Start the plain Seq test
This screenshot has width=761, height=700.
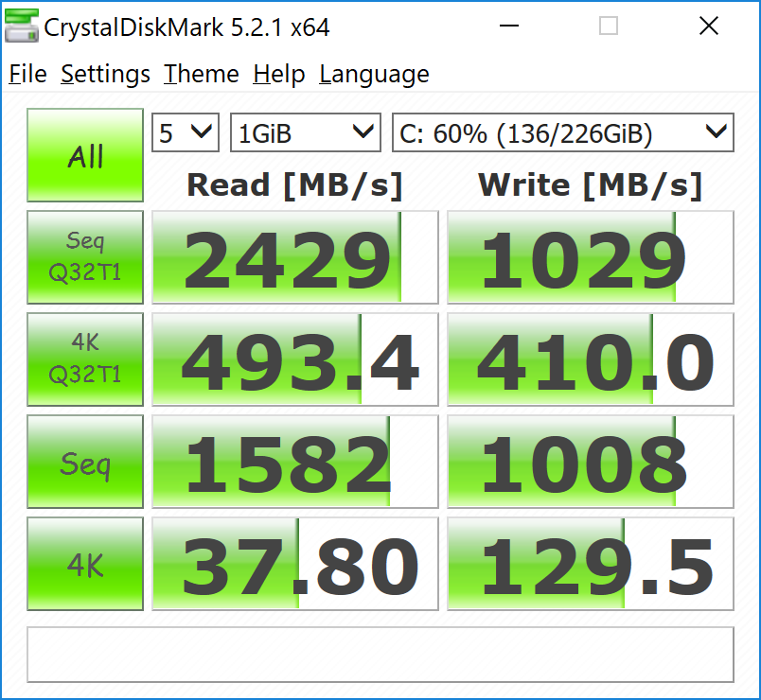[85, 462]
